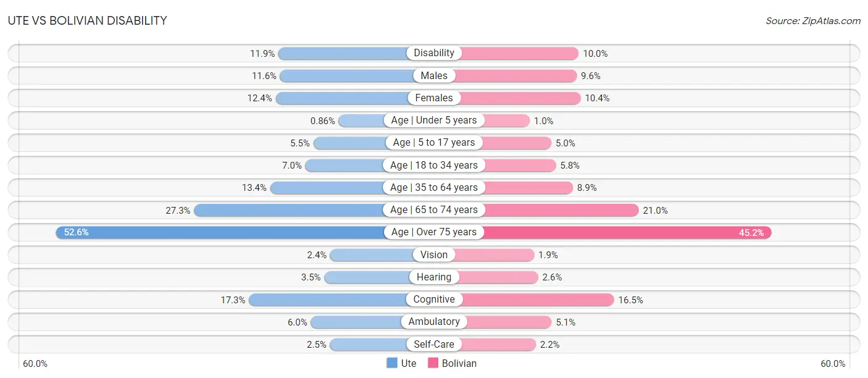Select the Males category label
This screenshot has height=378, width=868.
click(434, 75)
